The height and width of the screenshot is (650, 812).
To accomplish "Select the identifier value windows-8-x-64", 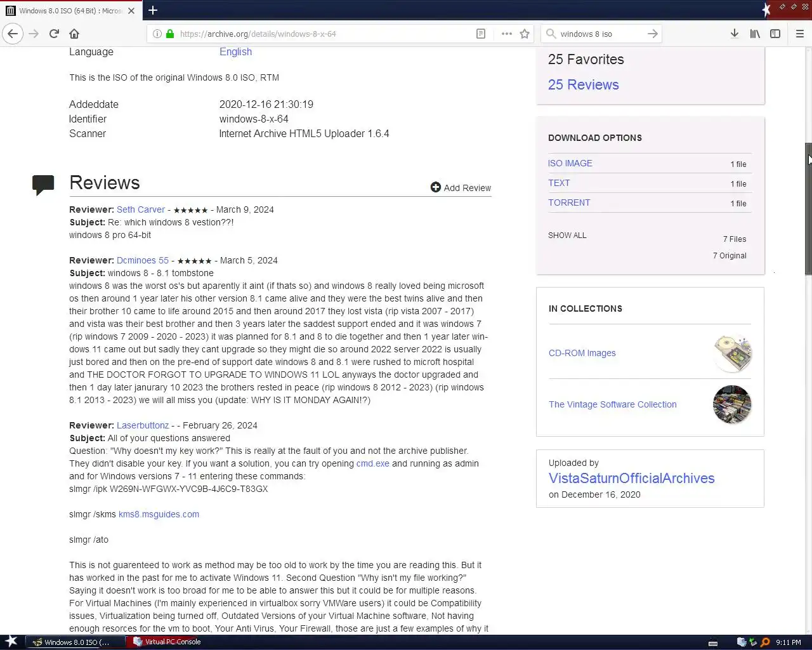I will coord(254,119).
